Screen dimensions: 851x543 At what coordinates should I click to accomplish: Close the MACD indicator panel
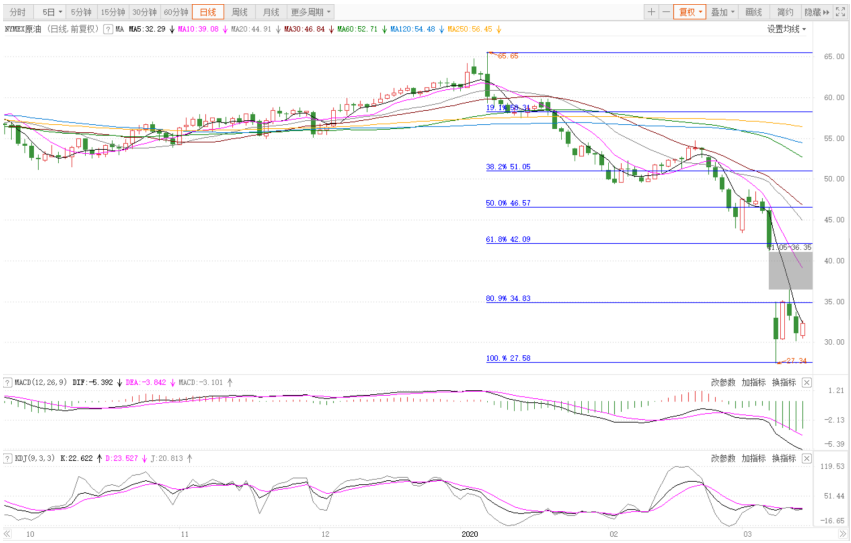pyautogui.click(x=806, y=383)
